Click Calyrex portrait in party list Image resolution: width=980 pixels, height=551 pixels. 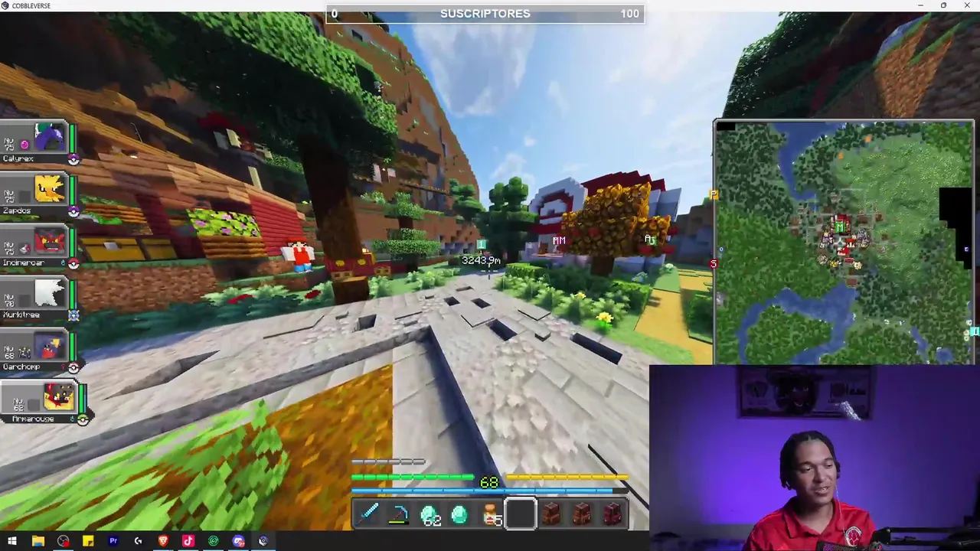pyautogui.click(x=50, y=139)
